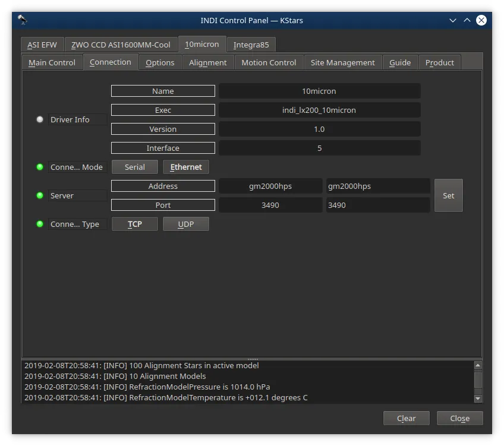The width and height of the screenshot is (504, 446).
Task: Click the current Address value gm2000hps
Action: pyautogui.click(x=270, y=186)
